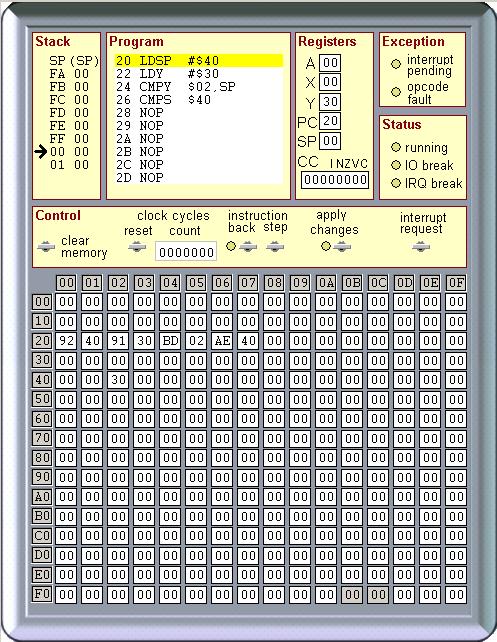Click memory cell AE at address 26
The height and width of the screenshot is (642, 497).
tap(222, 341)
